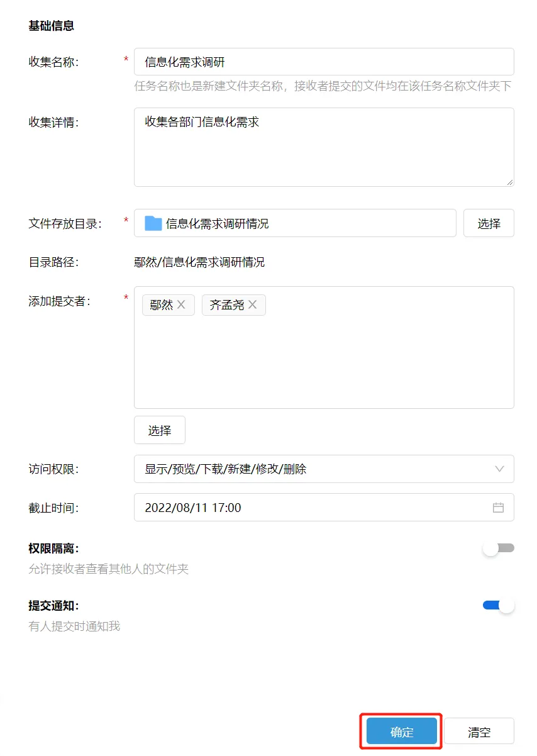
Task: Click 选择 button below the submitter list
Action: pyautogui.click(x=160, y=430)
